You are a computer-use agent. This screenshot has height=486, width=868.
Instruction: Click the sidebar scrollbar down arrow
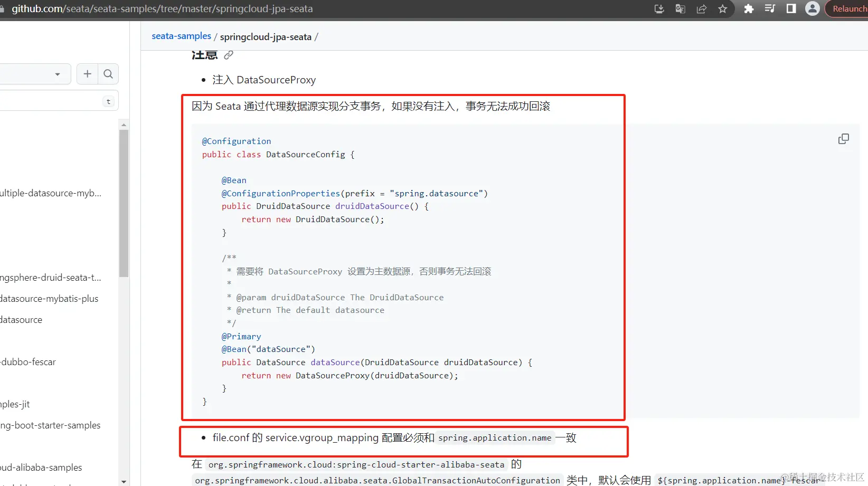[x=124, y=481]
